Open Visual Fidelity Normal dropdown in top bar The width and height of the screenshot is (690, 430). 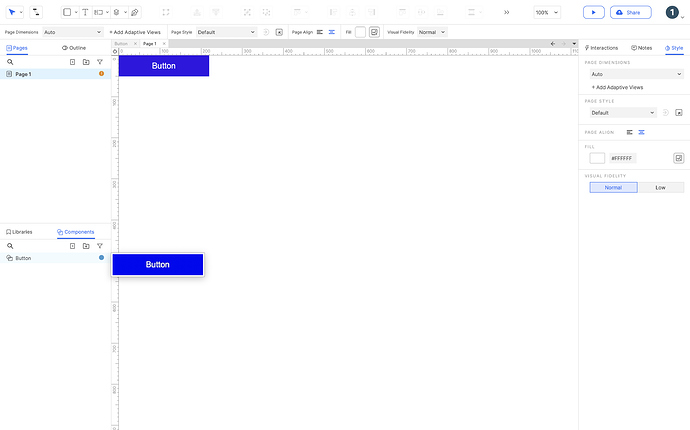tap(432, 32)
